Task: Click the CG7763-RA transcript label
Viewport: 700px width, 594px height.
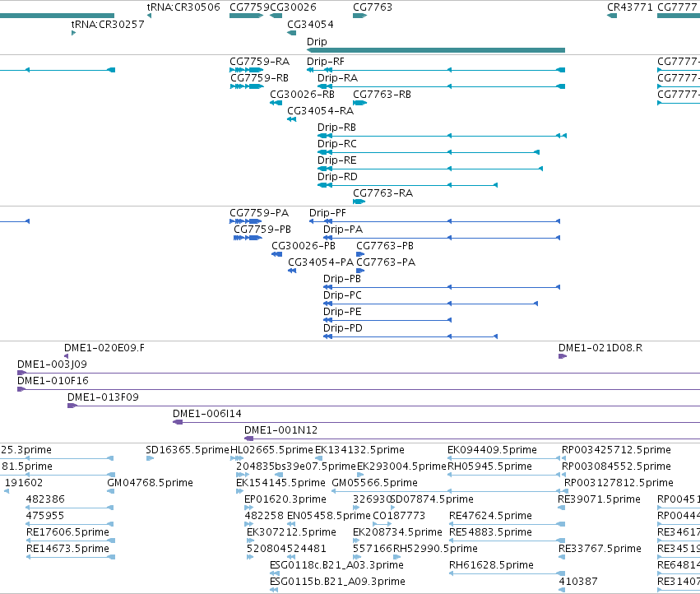Action: click(382, 193)
